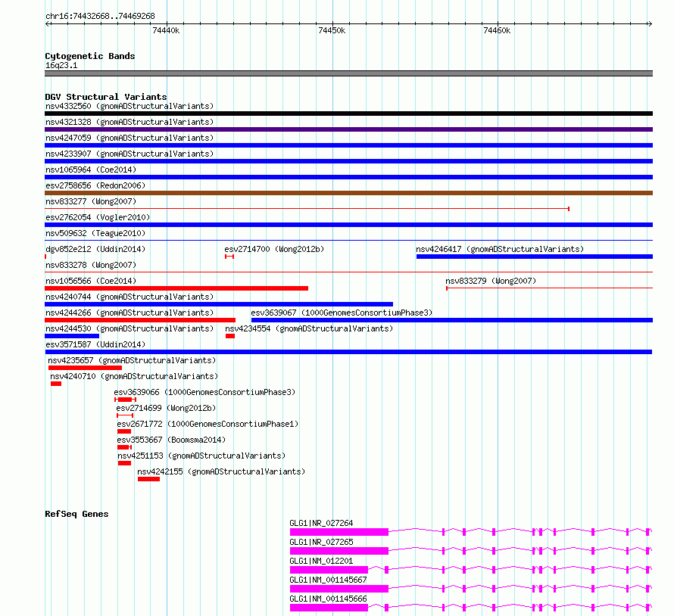
Task: Open esv2762054 (Vogler2010) variant
Action: tap(98, 217)
